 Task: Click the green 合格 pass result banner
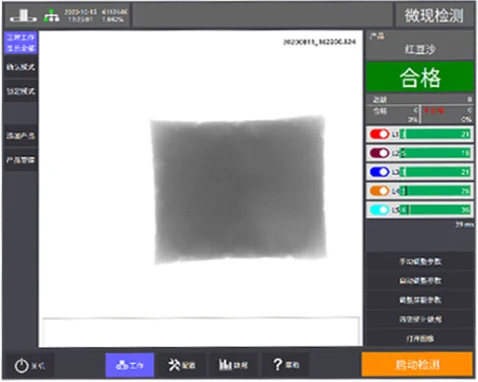point(420,77)
